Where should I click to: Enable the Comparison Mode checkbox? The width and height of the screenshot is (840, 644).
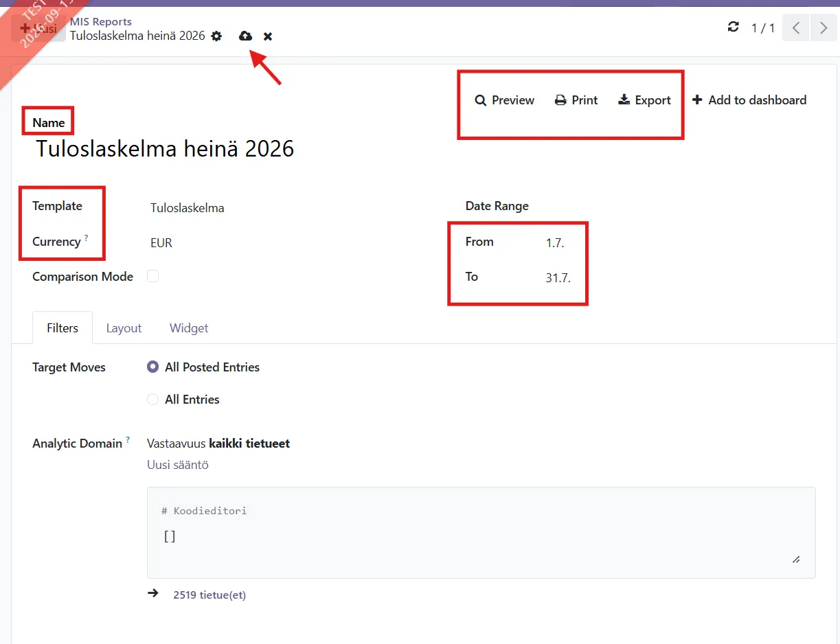click(152, 276)
